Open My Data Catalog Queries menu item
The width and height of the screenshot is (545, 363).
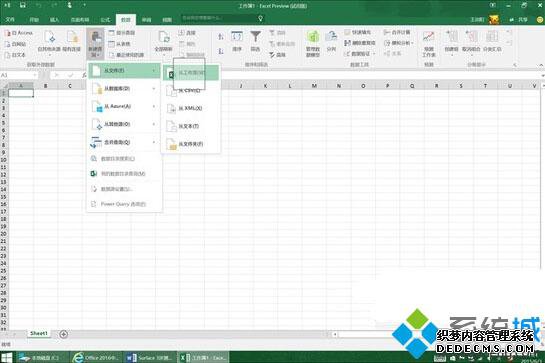pos(124,174)
